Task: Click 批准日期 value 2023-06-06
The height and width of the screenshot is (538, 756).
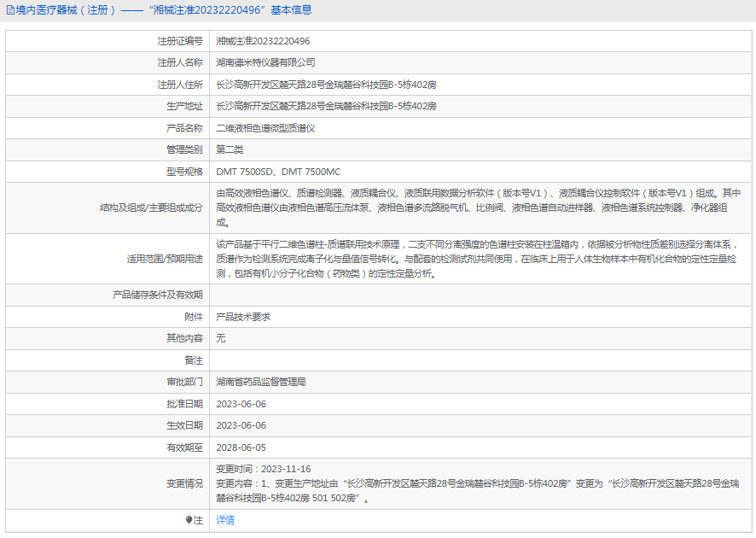Action: (241, 404)
